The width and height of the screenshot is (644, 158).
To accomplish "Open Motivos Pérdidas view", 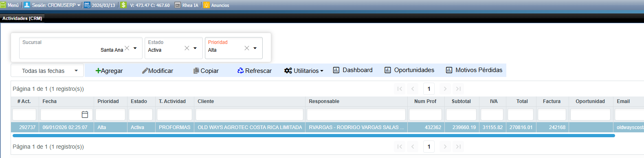I will 474,70.
